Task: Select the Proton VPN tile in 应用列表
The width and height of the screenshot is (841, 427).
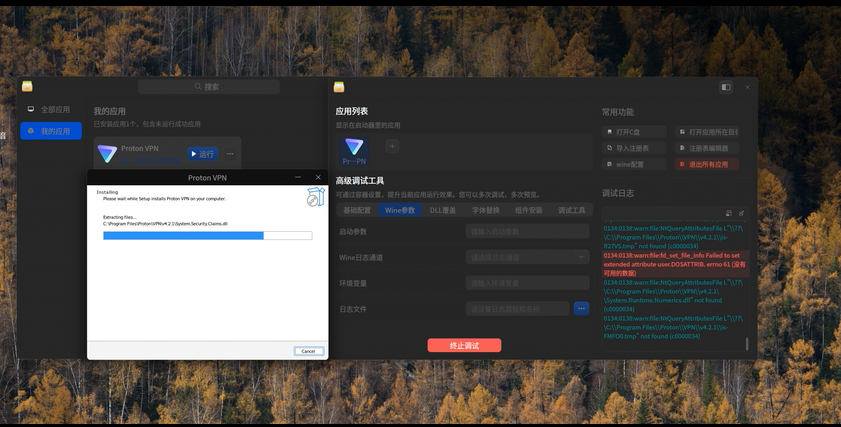Action: (x=354, y=151)
